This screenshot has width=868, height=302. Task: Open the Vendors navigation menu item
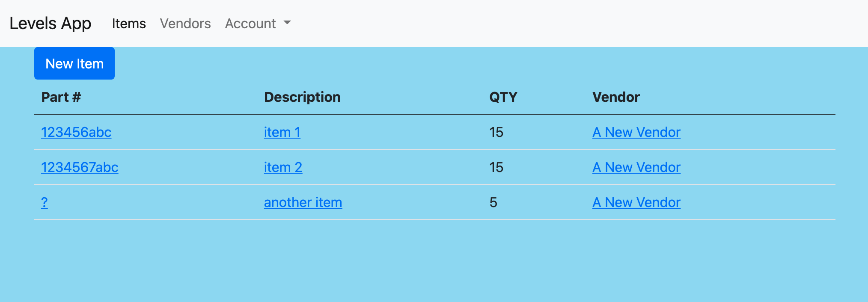pos(185,24)
